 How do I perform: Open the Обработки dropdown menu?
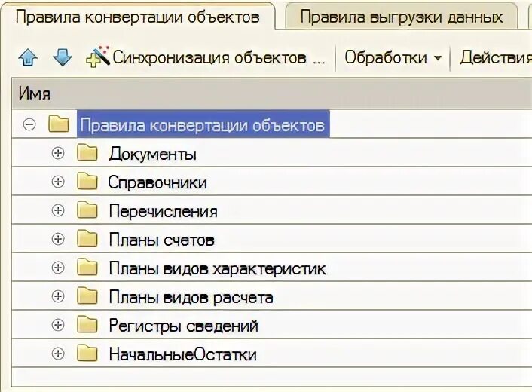(x=393, y=57)
